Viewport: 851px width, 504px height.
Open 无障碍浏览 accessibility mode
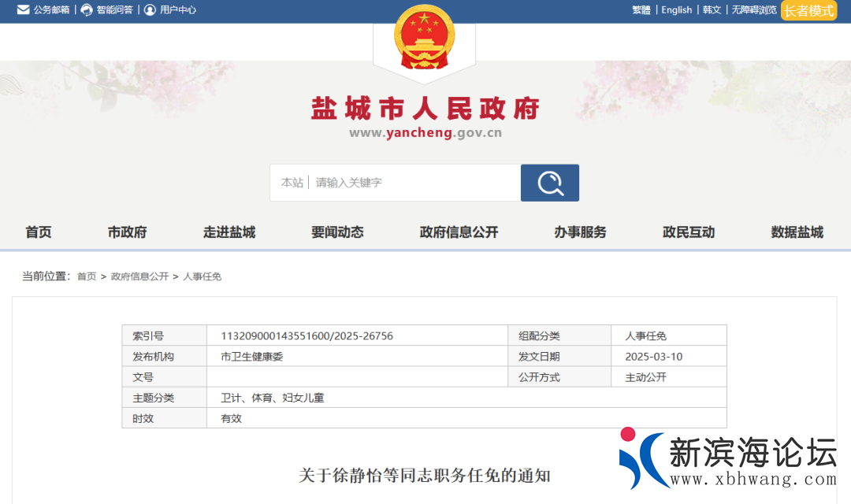point(753,10)
